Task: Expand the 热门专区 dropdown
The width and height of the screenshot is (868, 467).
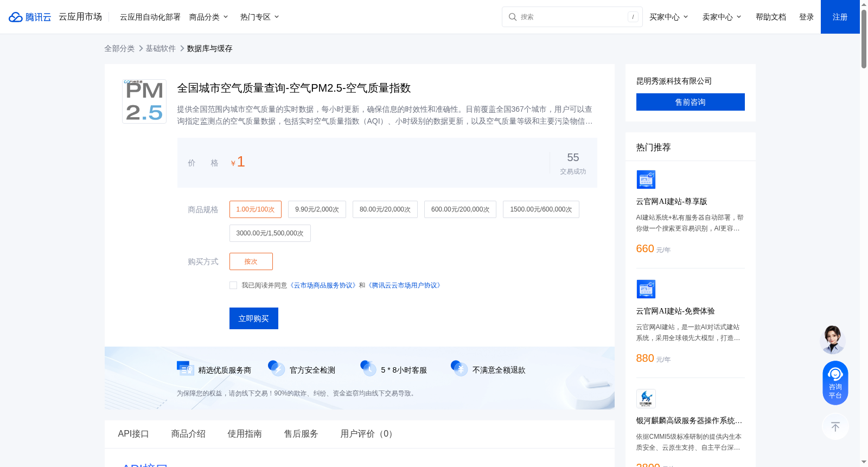Action: 260,17
